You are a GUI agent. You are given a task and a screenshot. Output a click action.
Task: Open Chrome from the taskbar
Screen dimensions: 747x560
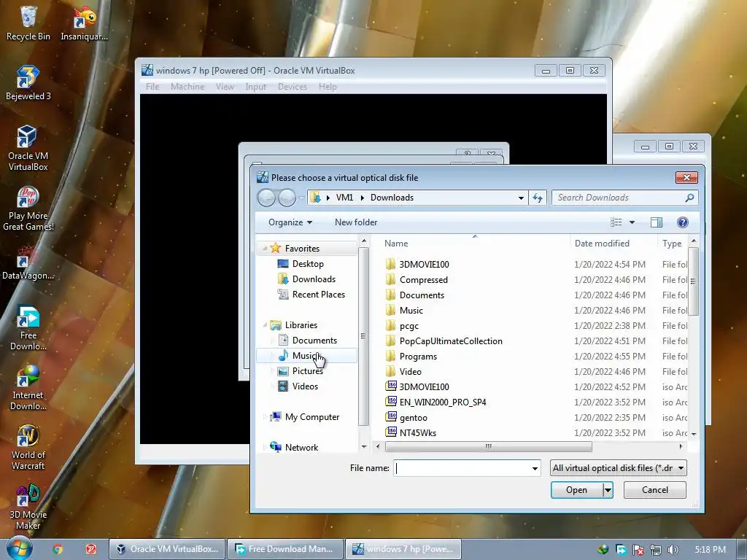click(x=58, y=549)
